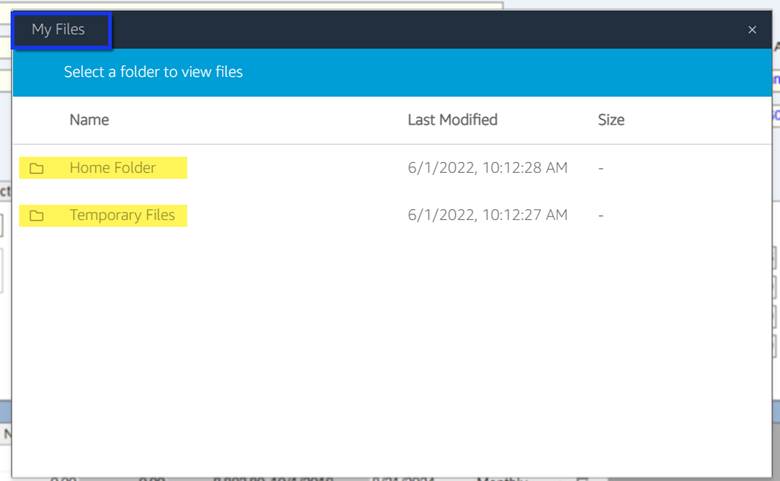Click the Home Folder folder icon

point(36,168)
